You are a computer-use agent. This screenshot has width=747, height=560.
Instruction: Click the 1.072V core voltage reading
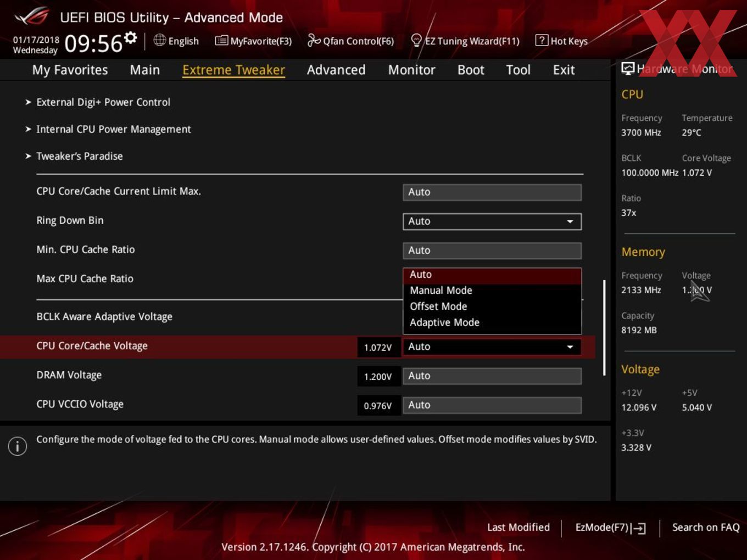[378, 348]
